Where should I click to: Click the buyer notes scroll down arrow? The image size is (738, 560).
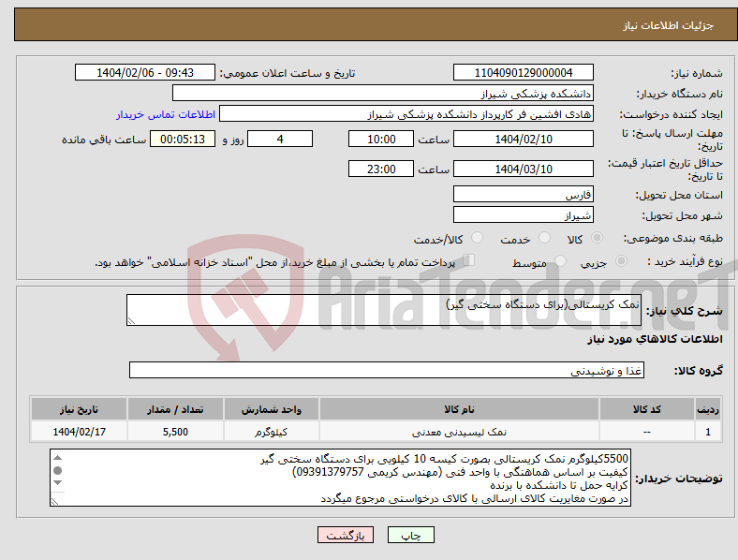coord(57,483)
